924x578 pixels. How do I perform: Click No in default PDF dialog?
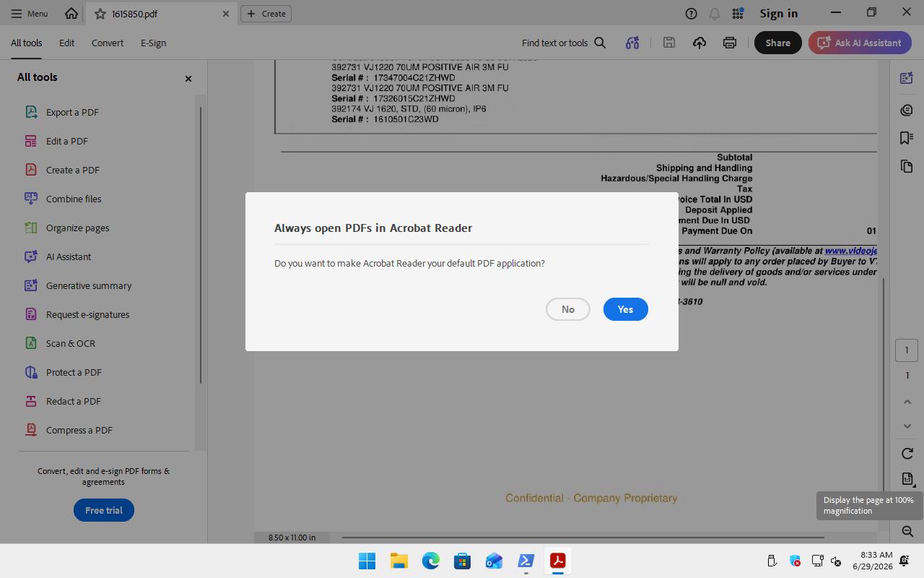tap(568, 309)
